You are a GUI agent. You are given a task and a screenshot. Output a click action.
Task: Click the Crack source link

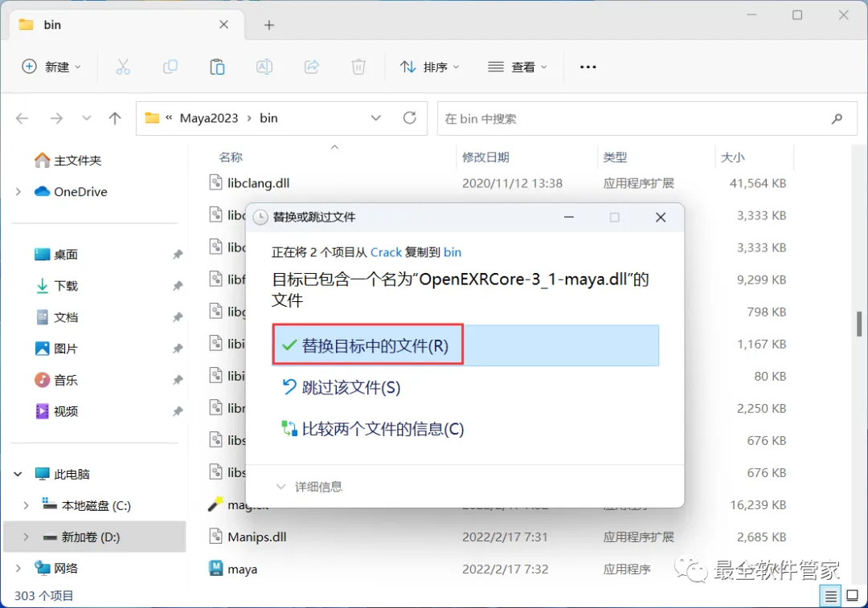coord(386,252)
